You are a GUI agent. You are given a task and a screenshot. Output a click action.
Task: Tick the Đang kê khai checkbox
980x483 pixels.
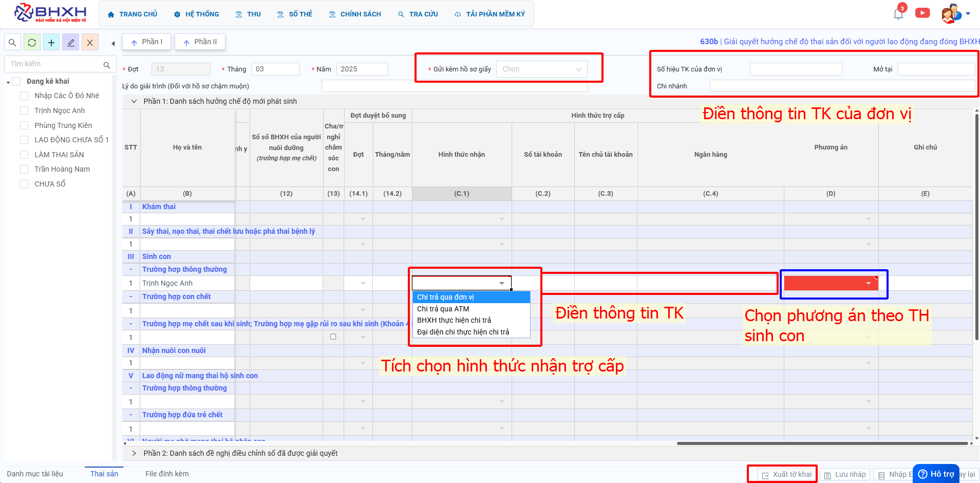(16, 81)
